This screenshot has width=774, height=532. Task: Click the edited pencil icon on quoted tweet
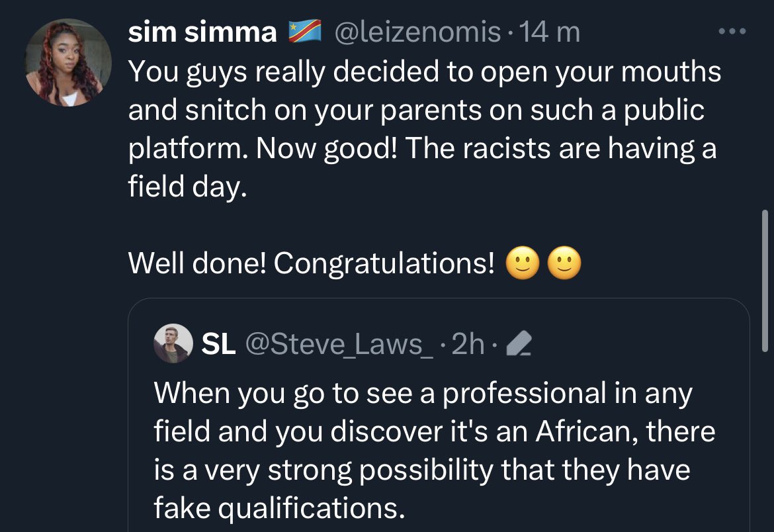519,345
